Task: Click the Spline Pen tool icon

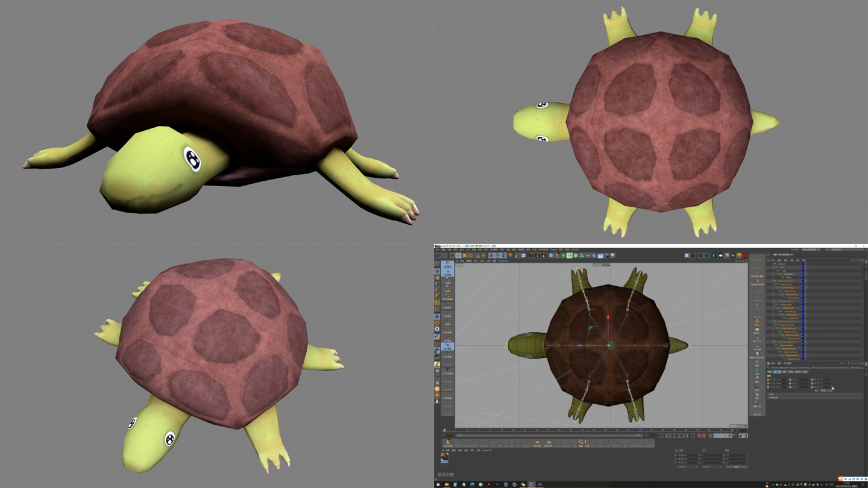Action: coord(557,255)
